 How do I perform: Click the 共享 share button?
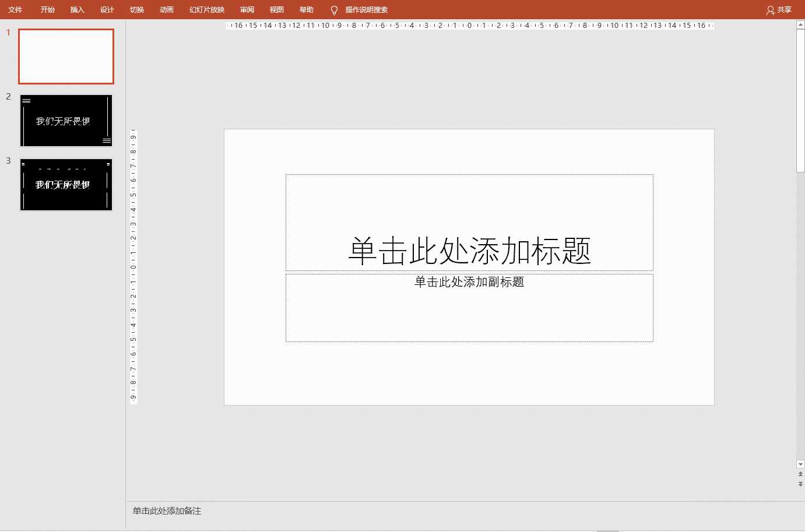[779, 9]
